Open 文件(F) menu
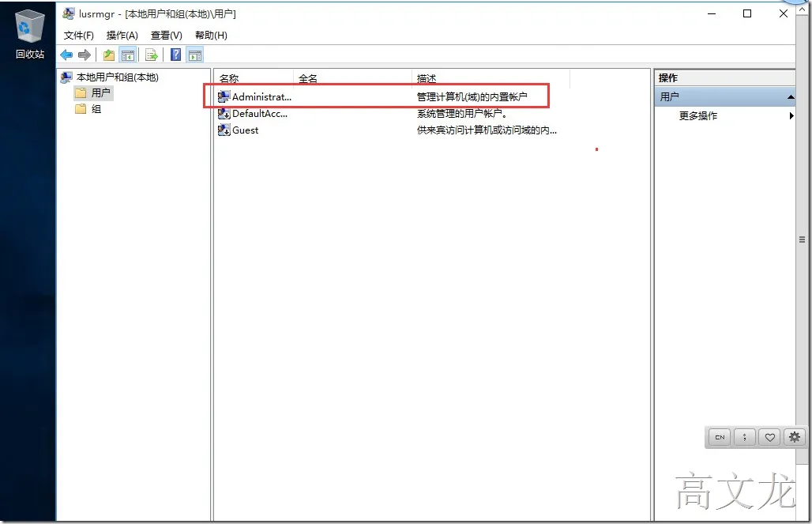This screenshot has width=812, height=524. (x=79, y=36)
